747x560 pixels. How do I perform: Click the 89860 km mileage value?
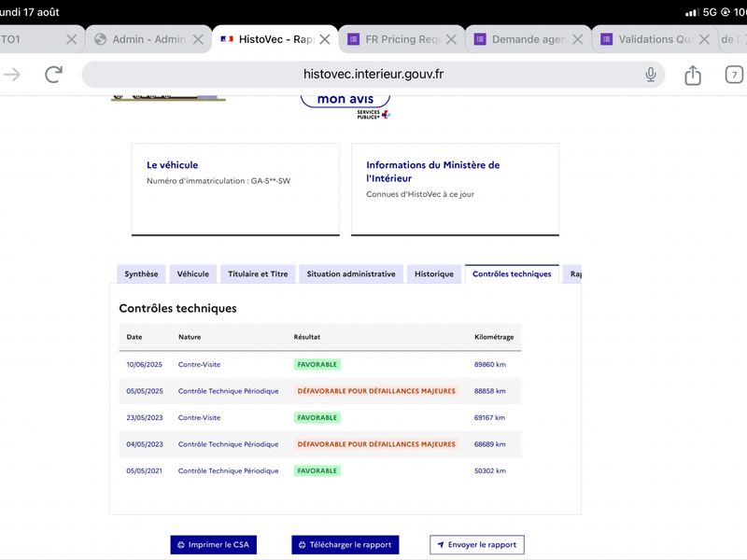click(489, 364)
